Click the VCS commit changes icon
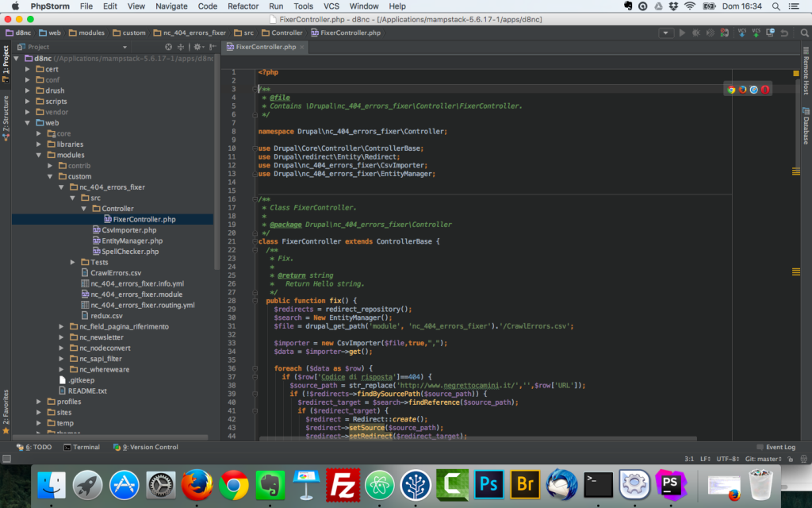This screenshot has height=508, width=812. pos(756,33)
